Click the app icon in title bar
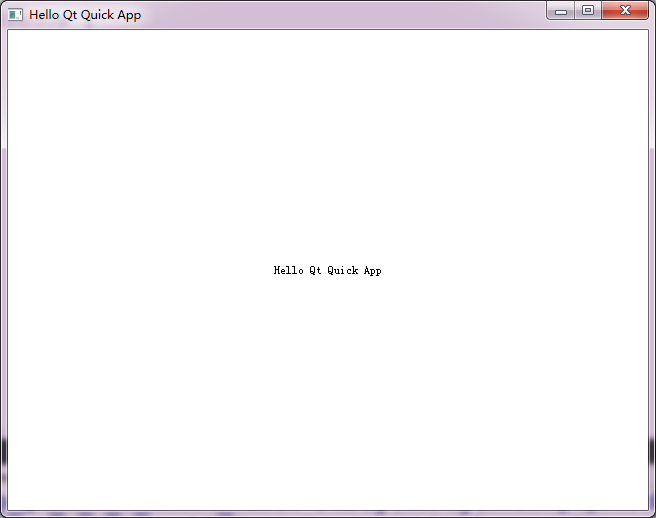656x518 pixels. (x=15, y=15)
